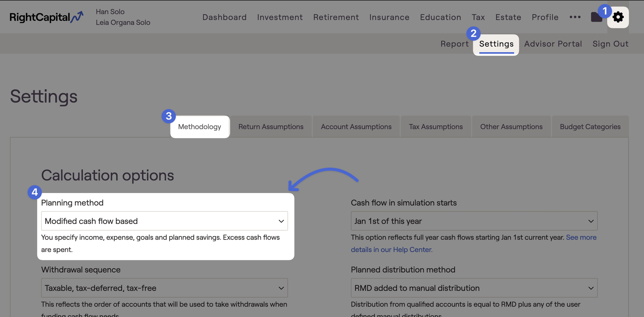The image size is (644, 317).
Task: Expand Cash flow in simulation starts dropdown
Action: [474, 221]
